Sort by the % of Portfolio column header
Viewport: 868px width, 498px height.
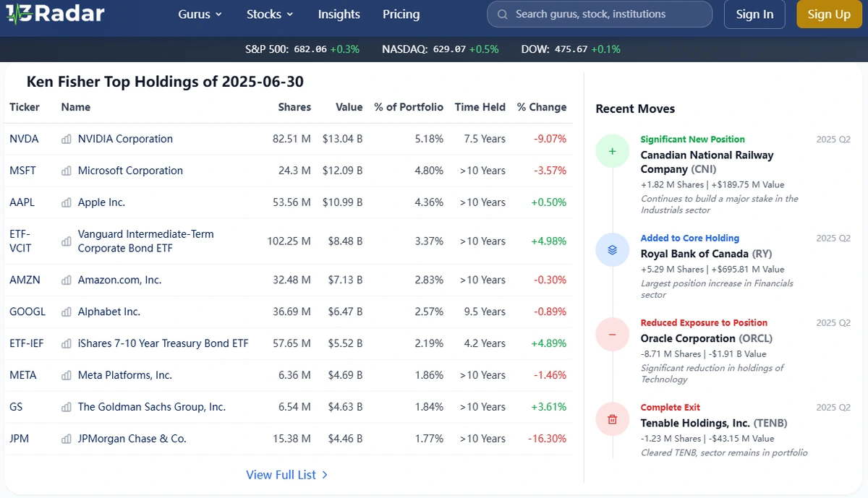click(409, 107)
